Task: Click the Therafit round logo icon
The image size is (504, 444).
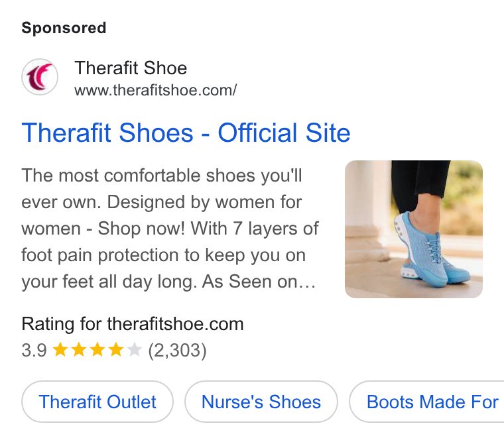Action: click(40, 77)
